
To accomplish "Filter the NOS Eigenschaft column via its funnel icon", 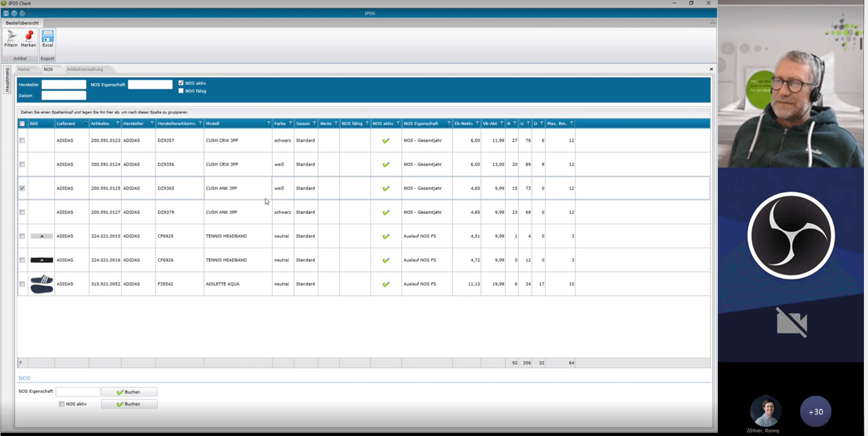I will tap(449, 123).
